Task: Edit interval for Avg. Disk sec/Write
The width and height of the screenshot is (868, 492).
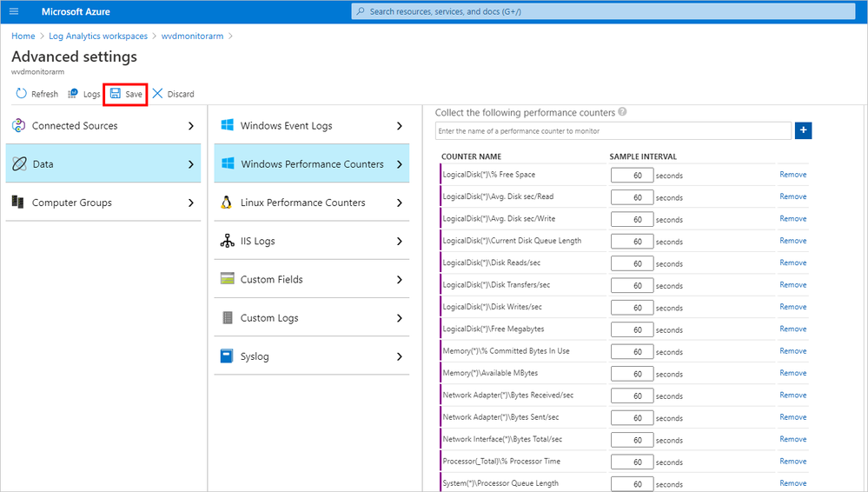Action: pyautogui.click(x=633, y=219)
